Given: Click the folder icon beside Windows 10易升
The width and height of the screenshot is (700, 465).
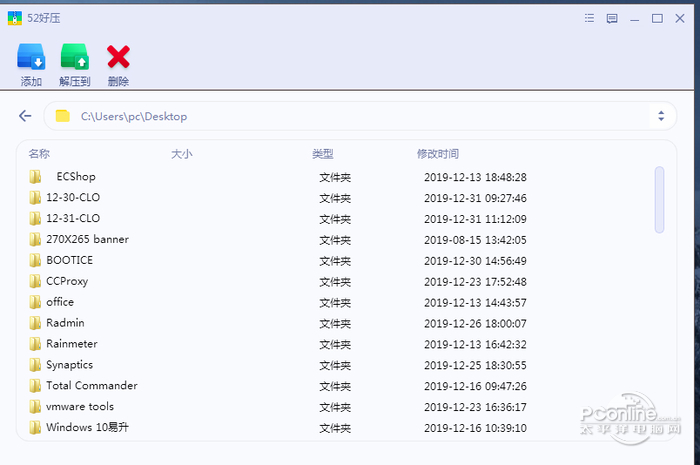Looking at the screenshot, I should [x=35, y=428].
